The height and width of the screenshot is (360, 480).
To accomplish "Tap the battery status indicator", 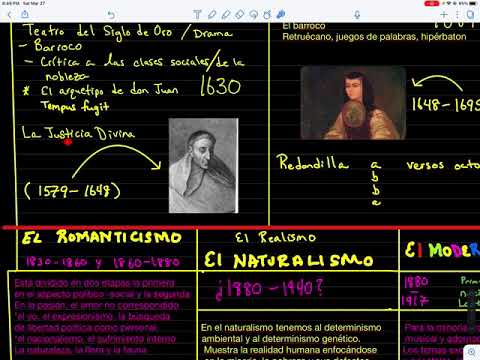I will coord(473,3).
